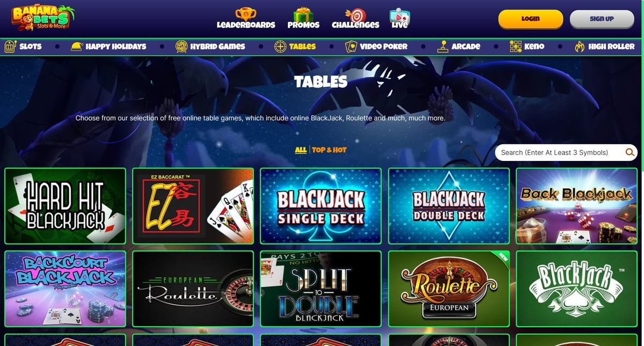
Task: Open the Promos gift box icon
Action: tap(303, 13)
